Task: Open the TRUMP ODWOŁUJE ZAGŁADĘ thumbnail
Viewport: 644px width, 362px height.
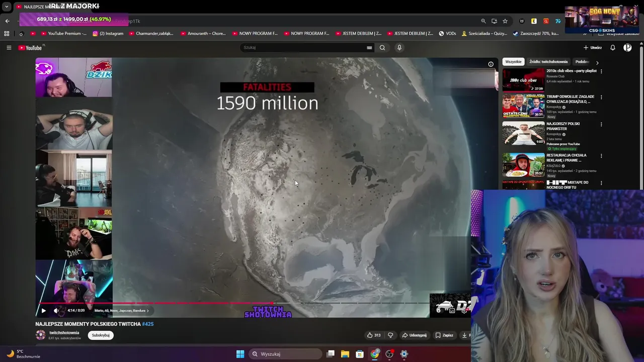Action: pos(523,106)
